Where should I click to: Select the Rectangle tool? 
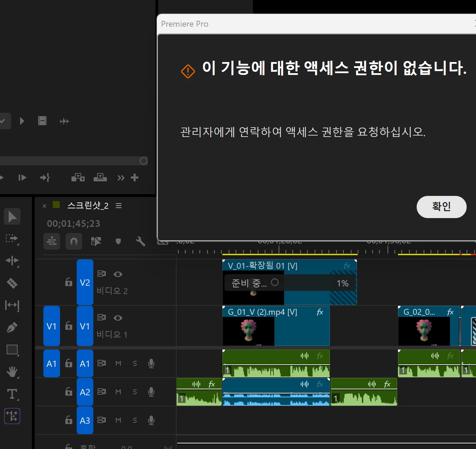[x=12, y=349]
